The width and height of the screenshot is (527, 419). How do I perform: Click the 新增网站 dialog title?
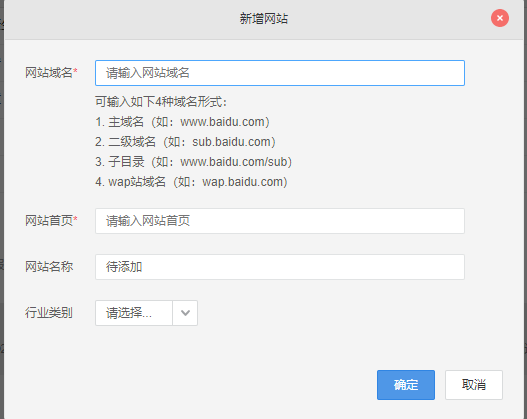(264, 18)
